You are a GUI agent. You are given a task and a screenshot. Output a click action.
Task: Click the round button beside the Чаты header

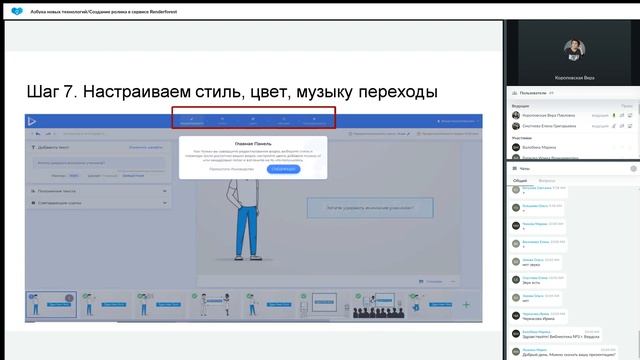[x=633, y=169]
